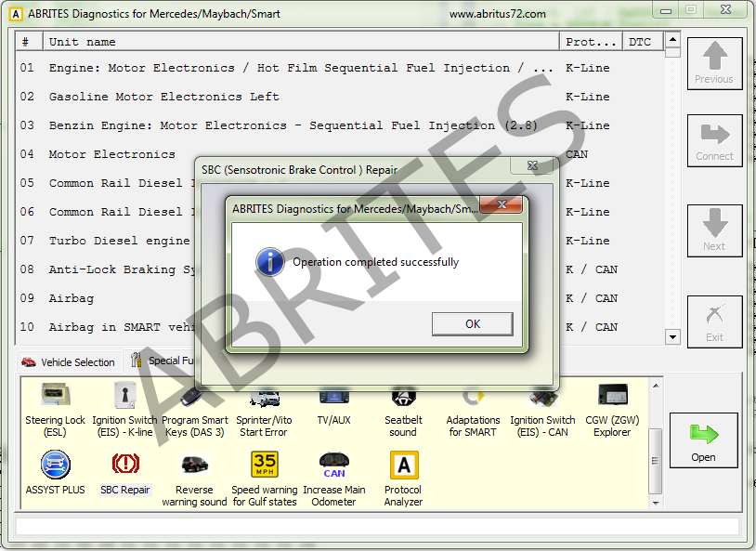Click the functions panel scrollbar thumb

tap(656, 461)
